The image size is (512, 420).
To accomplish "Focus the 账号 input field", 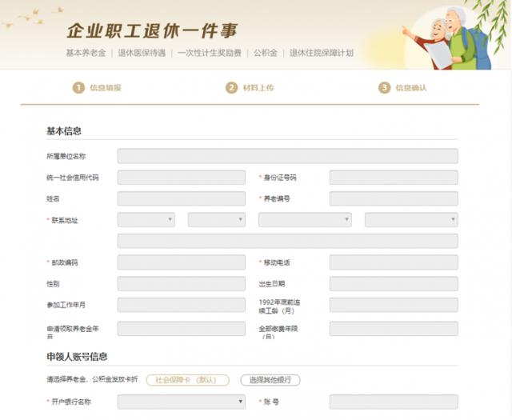I will [x=394, y=402].
